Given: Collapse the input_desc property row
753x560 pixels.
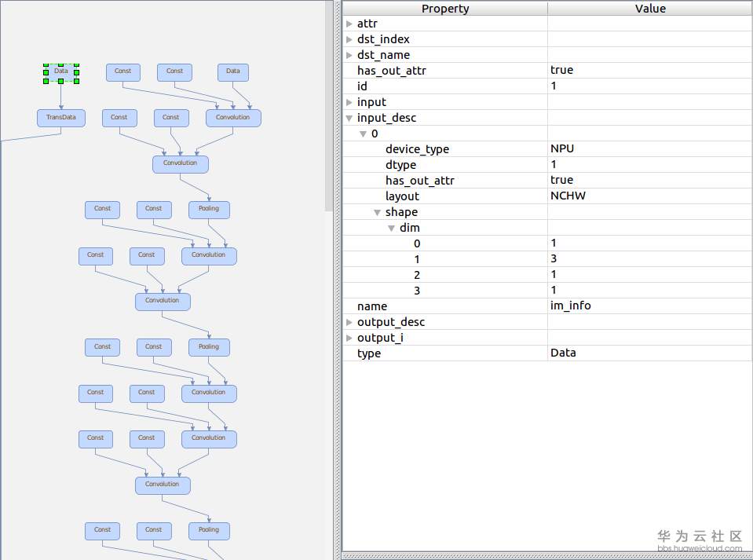Looking at the screenshot, I should tap(349, 118).
